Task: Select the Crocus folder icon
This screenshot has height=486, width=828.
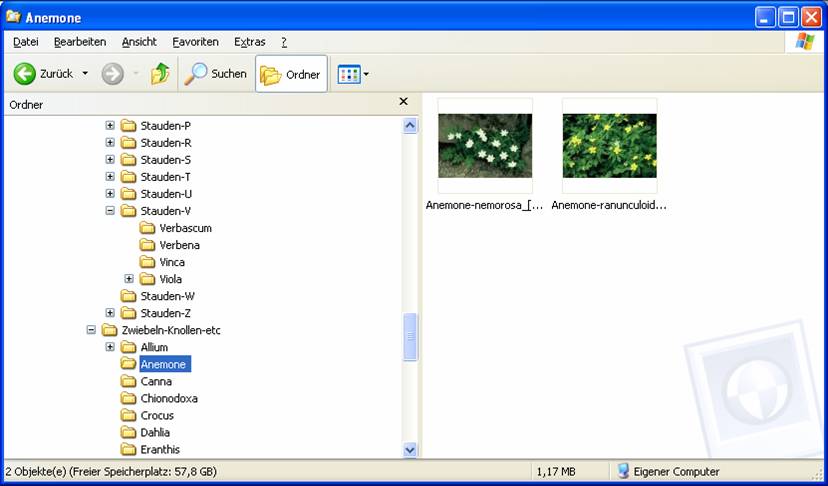Action: coord(128,415)
